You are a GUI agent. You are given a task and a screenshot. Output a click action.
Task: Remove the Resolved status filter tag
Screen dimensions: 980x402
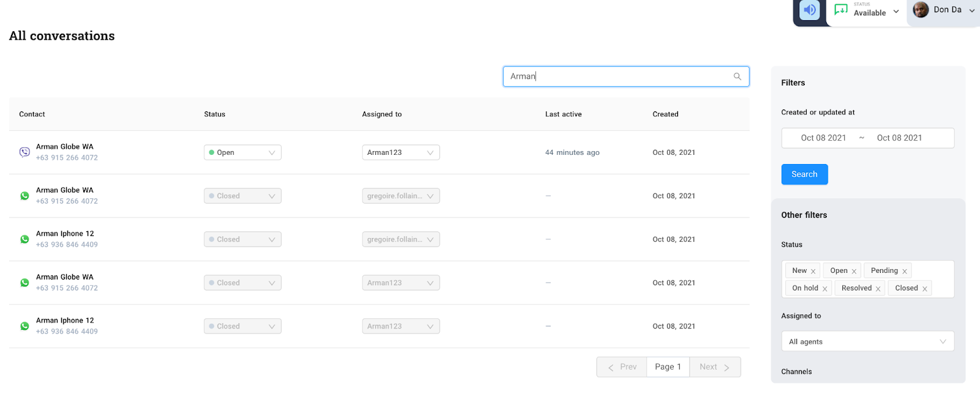click(x=878, y=289)
